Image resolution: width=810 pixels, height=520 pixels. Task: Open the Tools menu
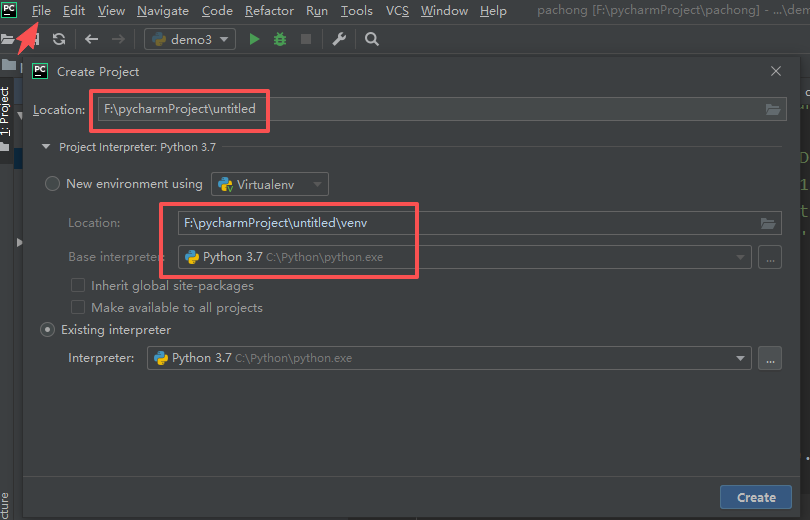(356, 11)
